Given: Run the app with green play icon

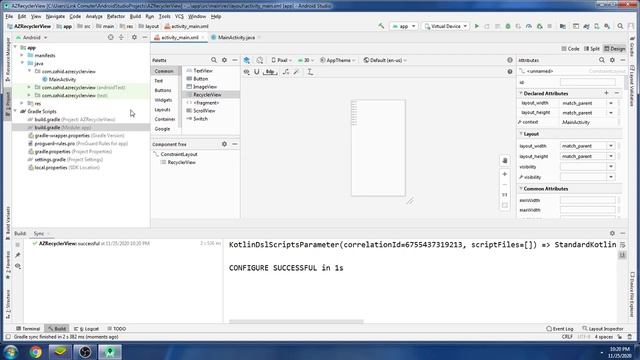Looking at the screenshot, I should (476, 26).
